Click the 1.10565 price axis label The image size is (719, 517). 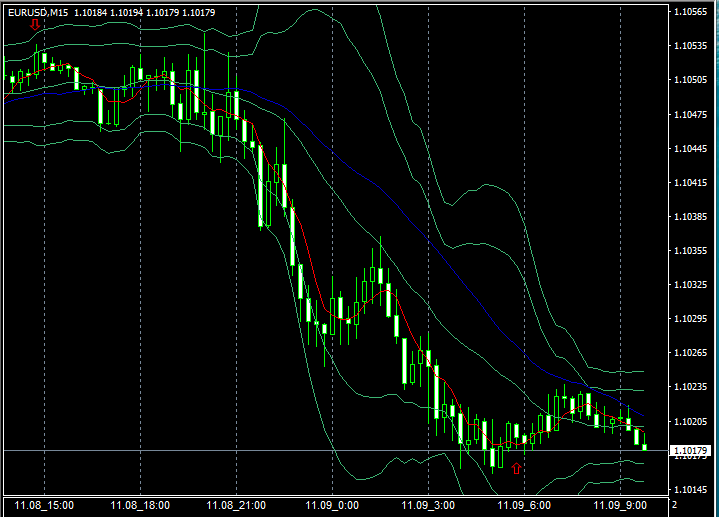coord(691,12)
